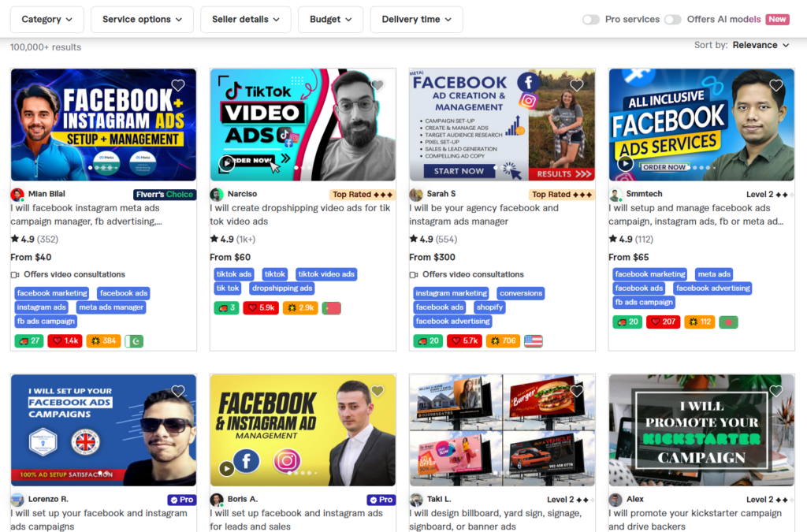This screenshot has height=532, width=807.
Task: Expand the Category filter dropdown
Action: point(46,20)
